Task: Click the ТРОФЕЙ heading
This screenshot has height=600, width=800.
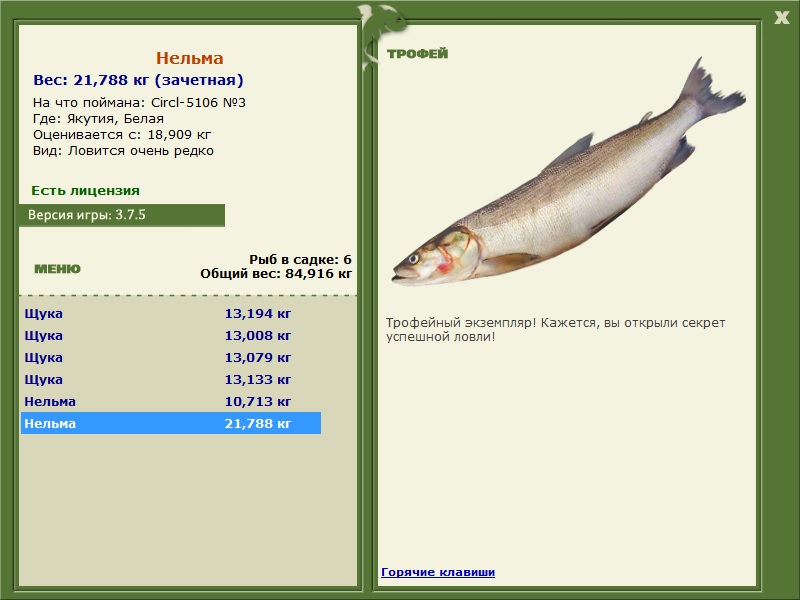Action: pyautogui.click(x=417, y=54)
